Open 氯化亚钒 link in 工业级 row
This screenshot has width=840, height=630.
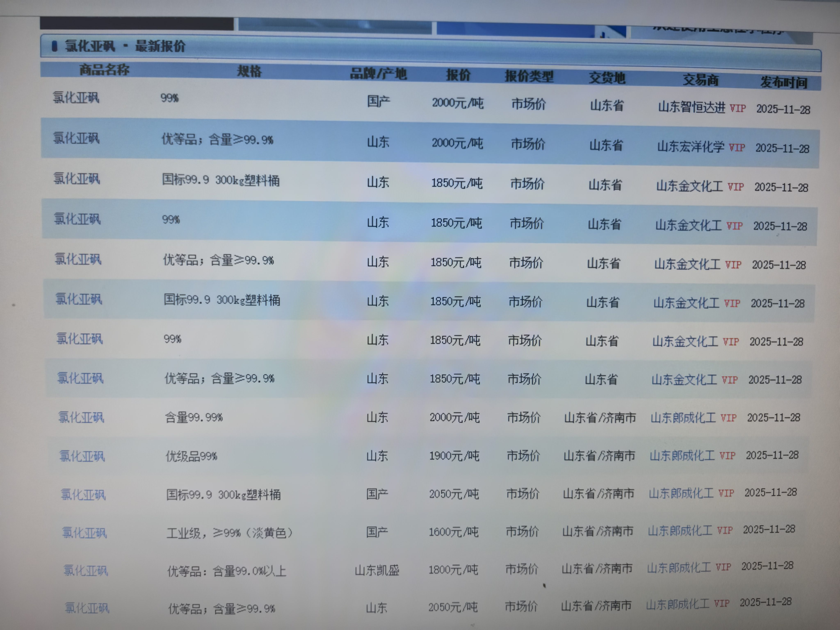[x=84, y=533]
